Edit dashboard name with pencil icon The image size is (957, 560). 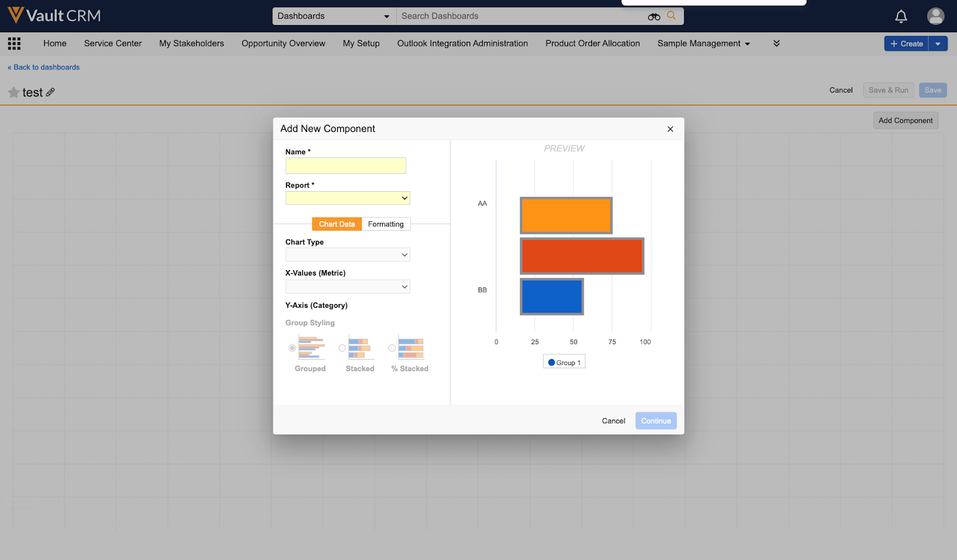pyautogui.click(x=50, y=92)
